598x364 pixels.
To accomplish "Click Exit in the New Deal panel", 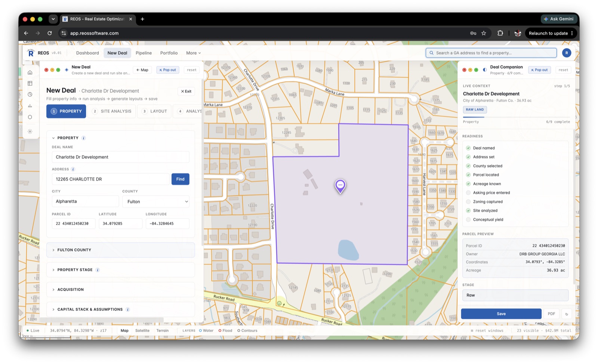I will coord(186,91).
